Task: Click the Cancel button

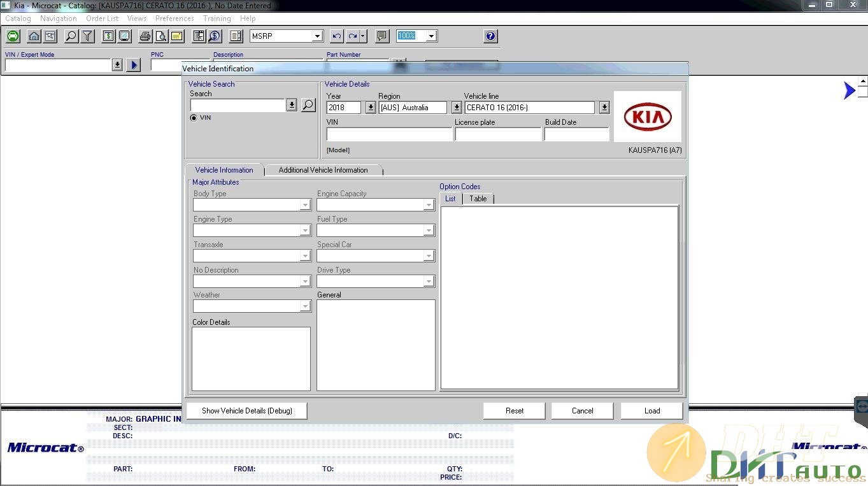Action: [x=582, y=411]
